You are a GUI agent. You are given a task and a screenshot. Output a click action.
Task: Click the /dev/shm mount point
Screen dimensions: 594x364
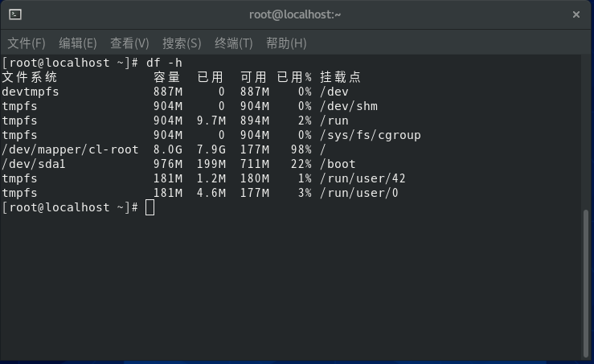point(349,106)
